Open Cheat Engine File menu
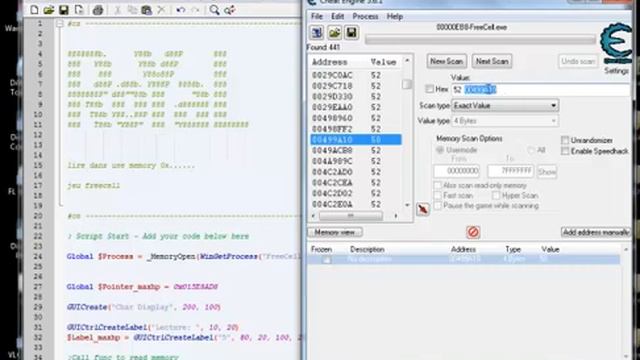Viewport: 640px width, 360px height. 317,17
